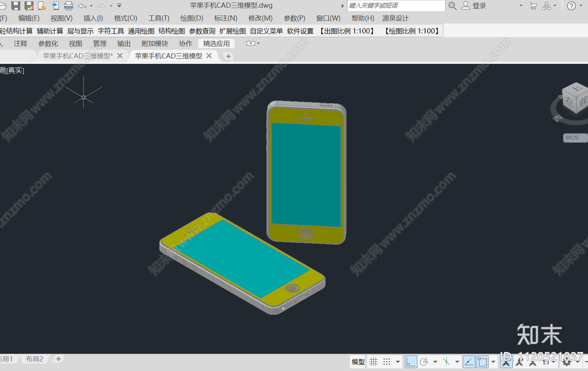Add a new drawing tab with plus
The width and height of the screenshot is (588, 371).
(x=228, y=56)
